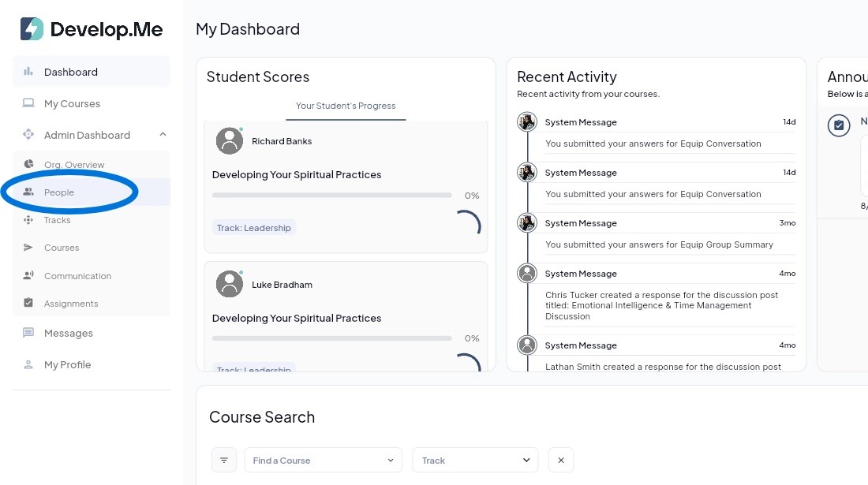Click Luke Bradham's avatar icon
Screen dimensions: 868x485
(230, 285)
